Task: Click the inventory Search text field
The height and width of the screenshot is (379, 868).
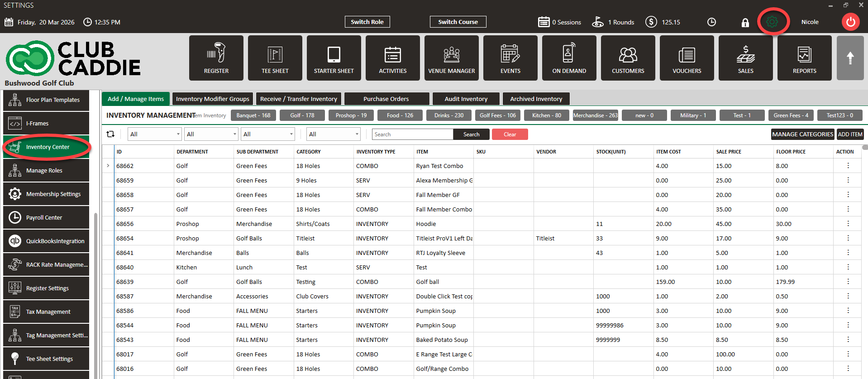Action: [x=412, y=134]
